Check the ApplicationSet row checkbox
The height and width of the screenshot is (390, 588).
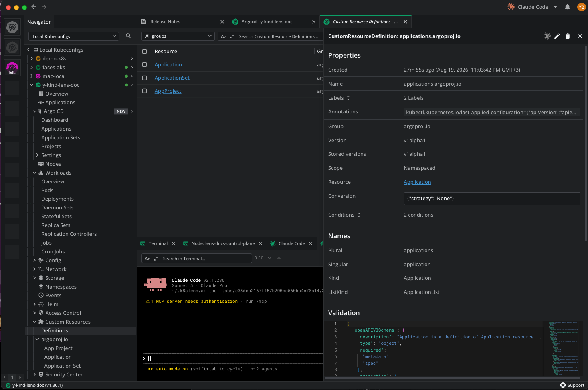click(145, 78)
